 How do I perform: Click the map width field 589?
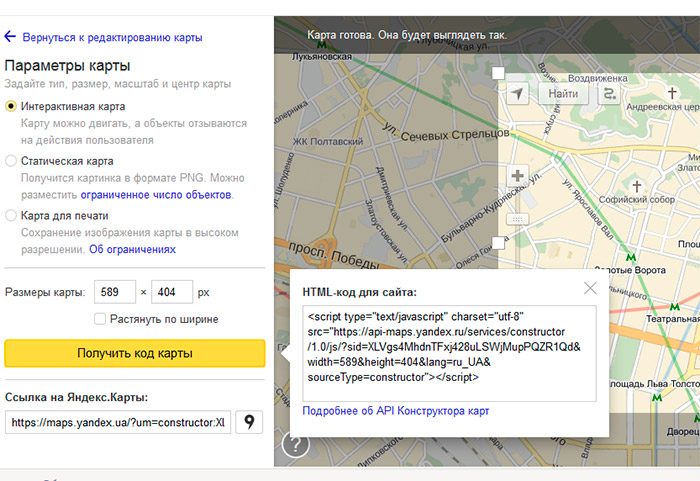[x=115, y=292]
